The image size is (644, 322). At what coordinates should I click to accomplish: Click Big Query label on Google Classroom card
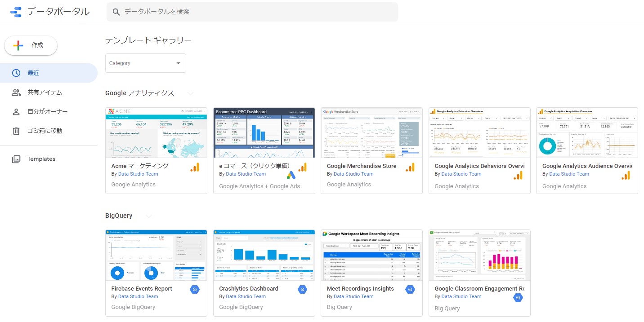click(x=447, y=309)
